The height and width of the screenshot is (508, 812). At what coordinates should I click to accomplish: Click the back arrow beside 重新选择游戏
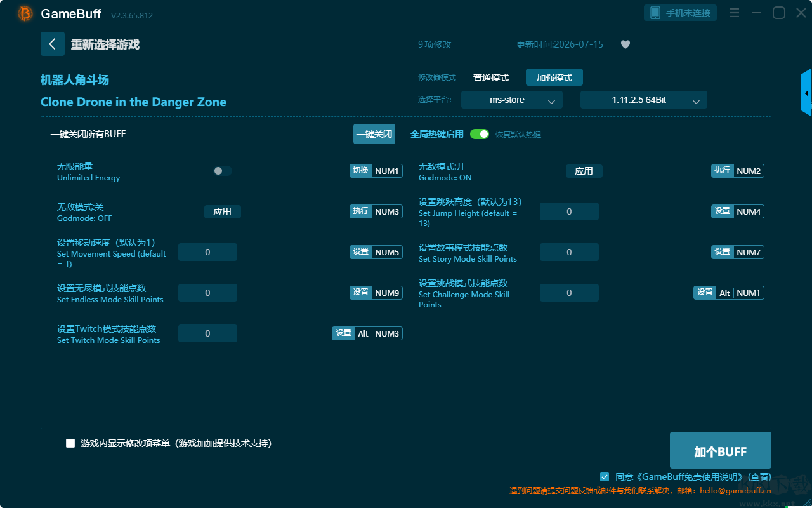pyautogui.click(x=53, y=44)
